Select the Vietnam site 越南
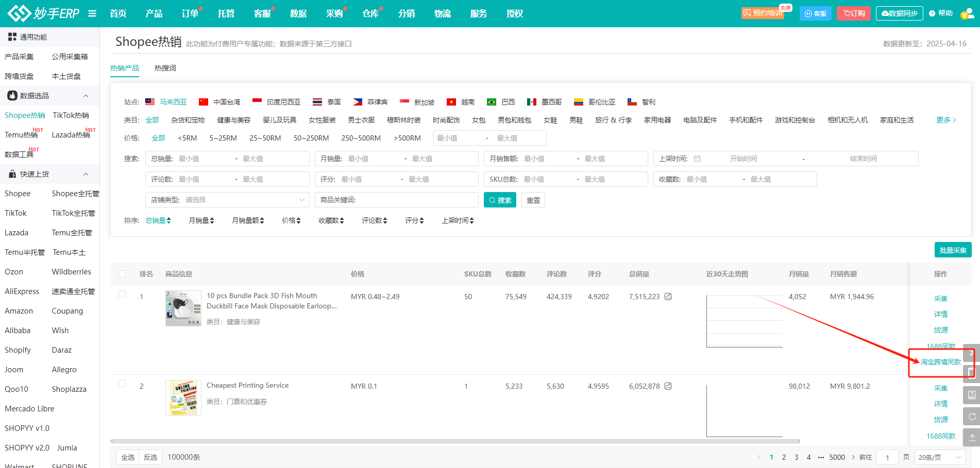The image size is (980, 468). tap(461, 102)
